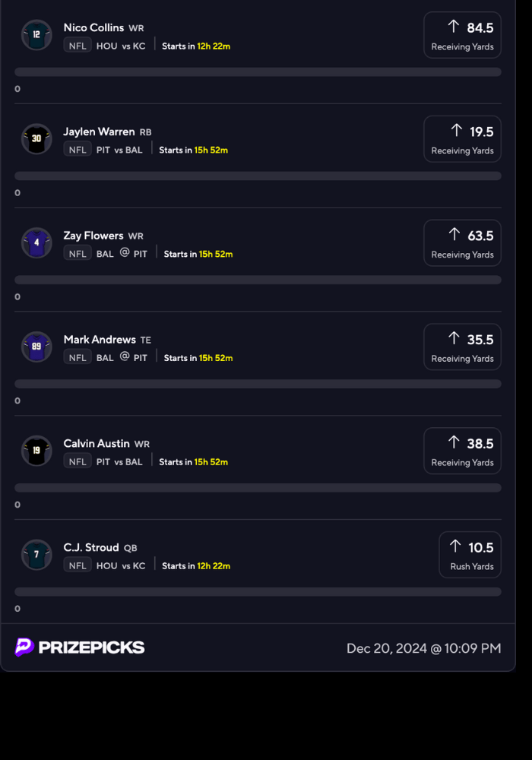Click Nico Collins jersey icon
The image size is (532, 760).
pyautogui.click(x=36, y=35)
